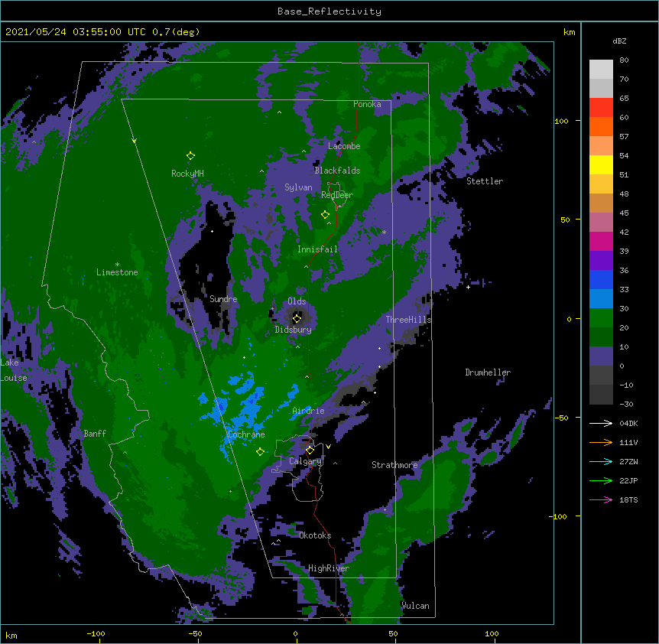Viewport: 659px width, 644px height.
Task: Click the Sylvan label on map
Action: tap(298, 187)
